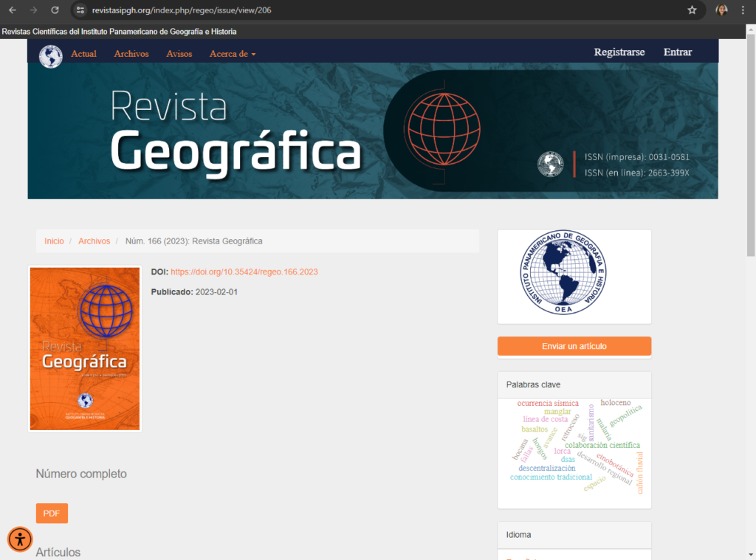756x560 pixels.
Task: Open the DOI link for issue 166
Action: coord(244,272)
